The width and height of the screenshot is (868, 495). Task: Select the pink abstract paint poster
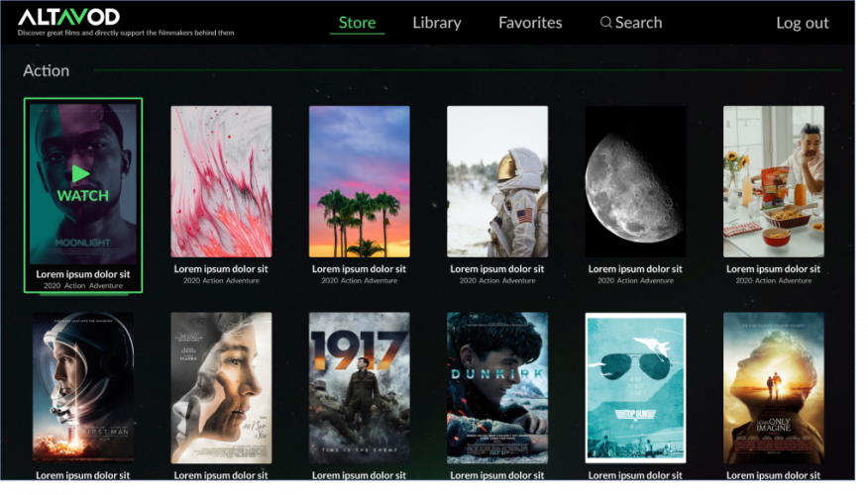pyautogui.click(x=221, y=181)
